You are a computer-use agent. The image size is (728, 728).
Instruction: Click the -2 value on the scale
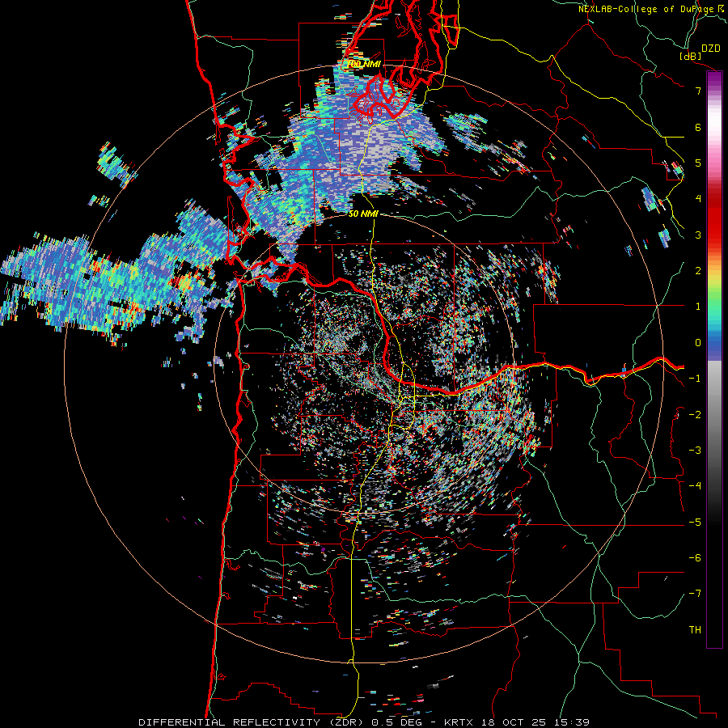pos(695,415)
